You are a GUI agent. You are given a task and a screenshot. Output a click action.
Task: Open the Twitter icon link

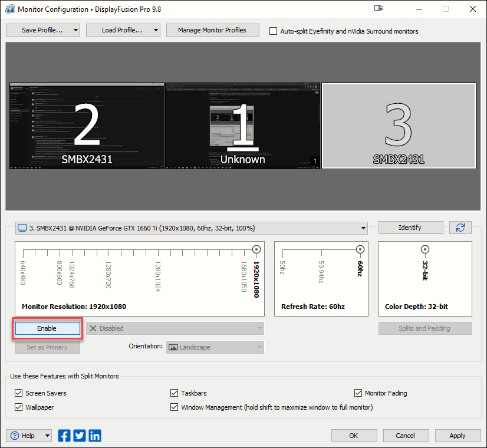(x=80, y=436)
